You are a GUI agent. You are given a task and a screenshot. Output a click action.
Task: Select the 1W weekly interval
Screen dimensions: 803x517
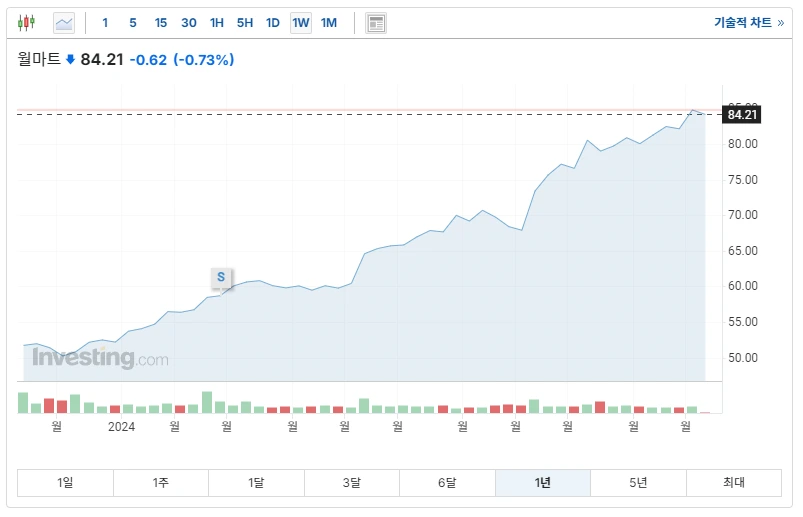[x=301, y=23]
